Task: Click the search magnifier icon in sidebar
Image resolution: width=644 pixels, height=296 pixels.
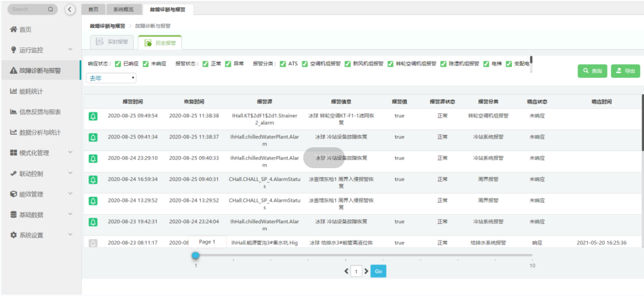Action: (x=50, y=9)
